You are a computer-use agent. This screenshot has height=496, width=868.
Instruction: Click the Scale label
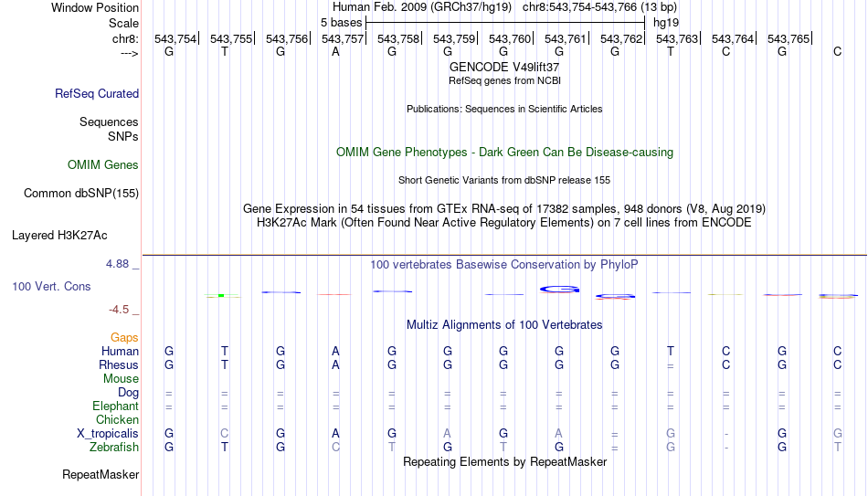[x=124, y=23]
